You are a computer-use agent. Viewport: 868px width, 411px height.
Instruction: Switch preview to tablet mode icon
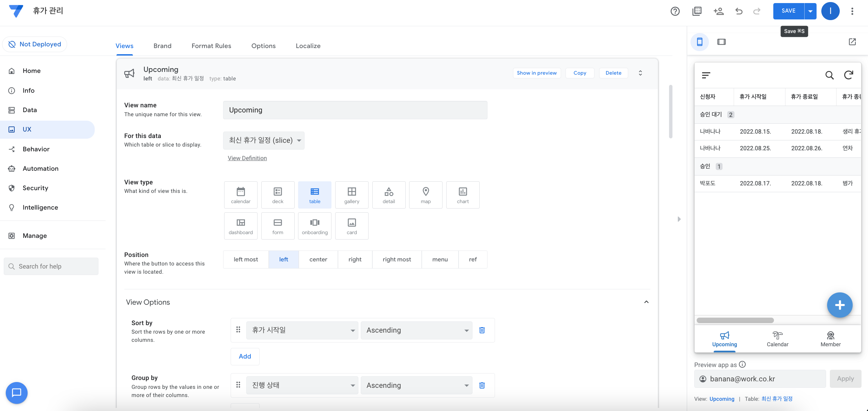coord(721,42)
